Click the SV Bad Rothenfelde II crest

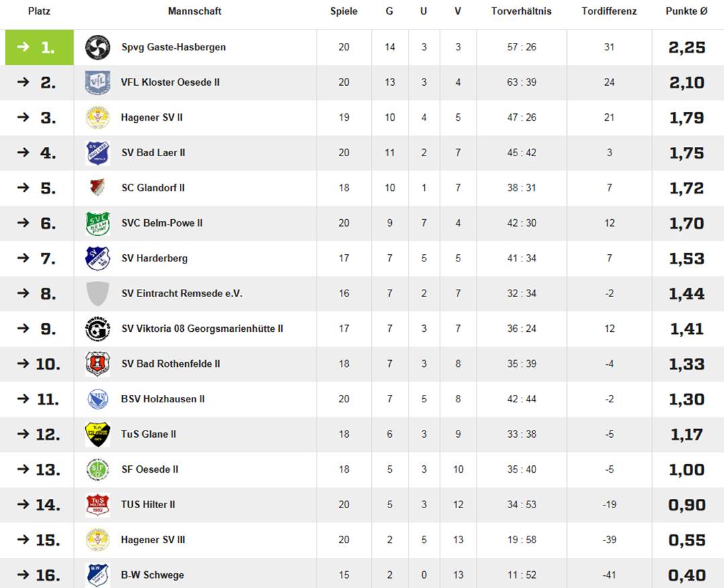coord(98,364)
